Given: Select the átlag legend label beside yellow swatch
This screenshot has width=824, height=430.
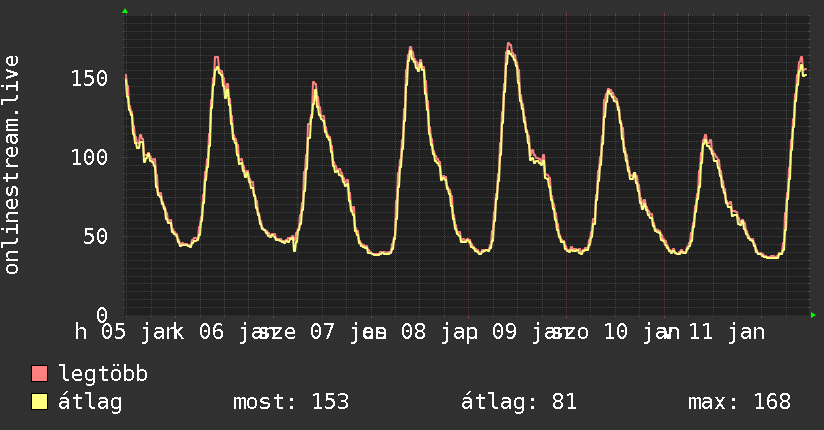Looking at the screenshot, I should pos(90,403).
